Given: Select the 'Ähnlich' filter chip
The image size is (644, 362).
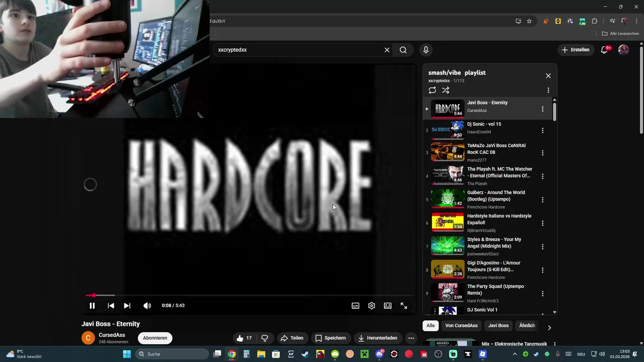Looking at the screenshot, I should click(527, 326).
